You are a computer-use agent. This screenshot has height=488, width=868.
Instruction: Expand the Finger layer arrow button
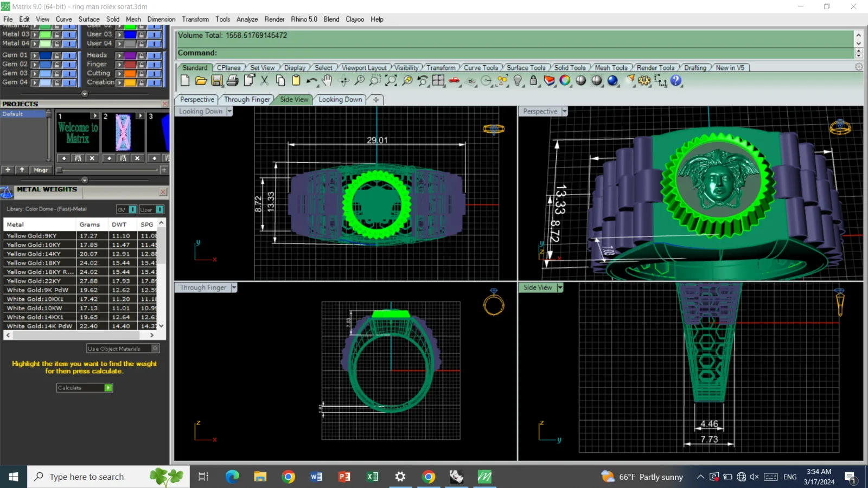coord(120,65)
